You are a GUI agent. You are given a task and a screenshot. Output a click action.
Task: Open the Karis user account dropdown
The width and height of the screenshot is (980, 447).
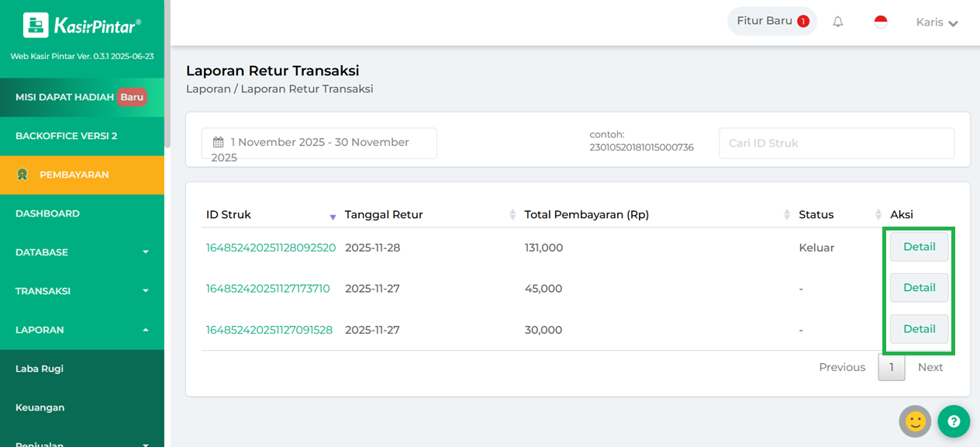(x=937, y=22)
